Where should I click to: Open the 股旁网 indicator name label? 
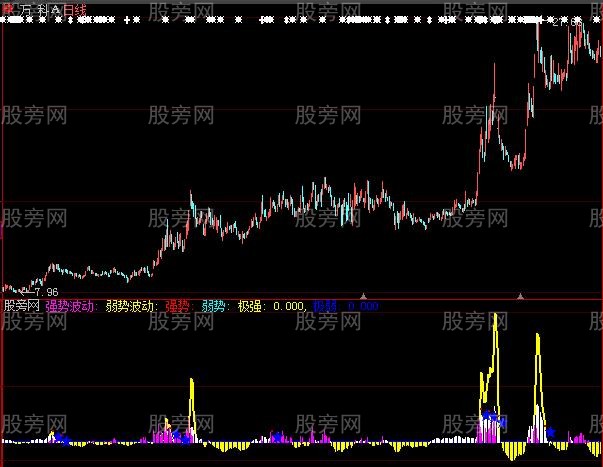tap(21, 307)
